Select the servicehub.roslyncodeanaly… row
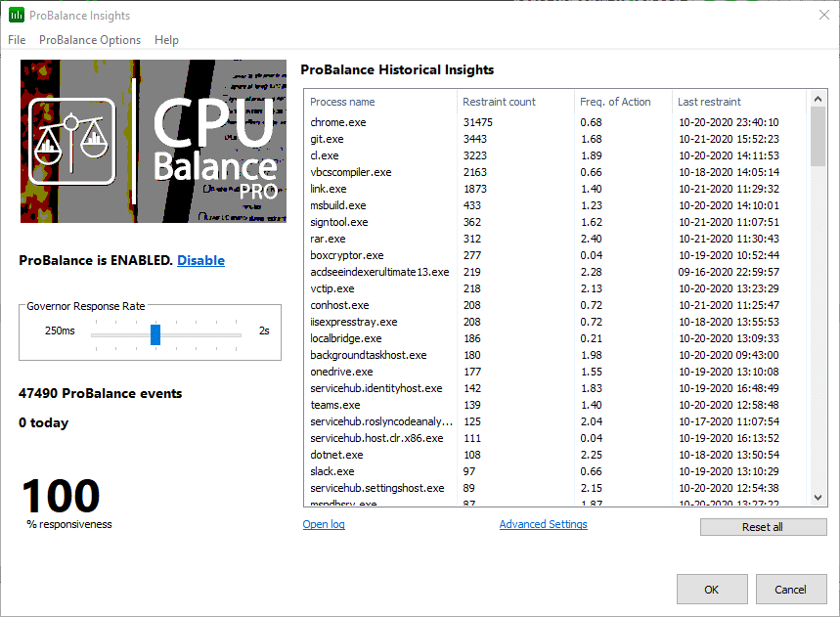This screenshot has height=617, width=840. pyautogui.click(x=557, y=421)
